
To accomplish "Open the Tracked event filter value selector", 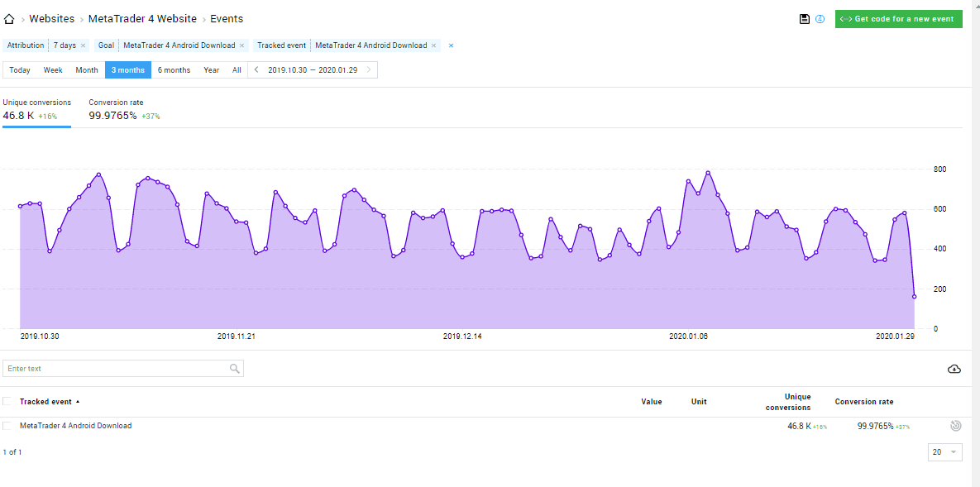I will 371,45.
